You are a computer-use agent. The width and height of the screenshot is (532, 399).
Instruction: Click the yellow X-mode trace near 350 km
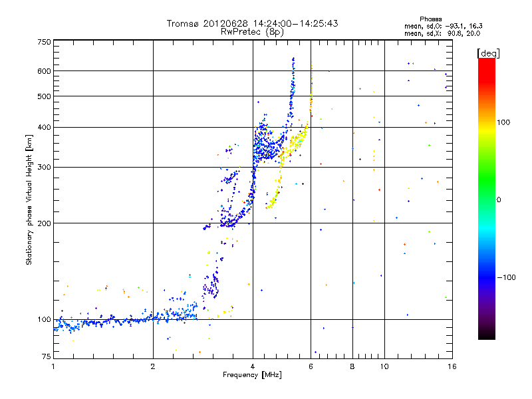pyautogui.click(x=295, y=142)
